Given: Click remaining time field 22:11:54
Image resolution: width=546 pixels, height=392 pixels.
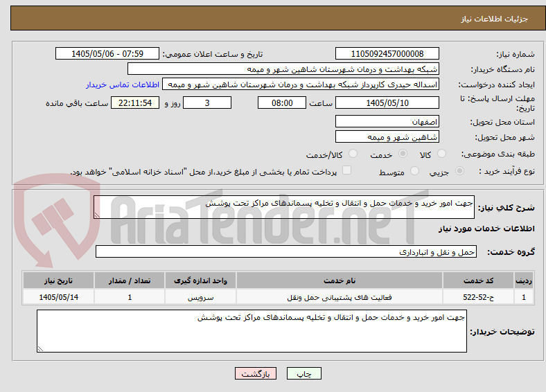Looking at the screenshot, I should click(135, 103).
